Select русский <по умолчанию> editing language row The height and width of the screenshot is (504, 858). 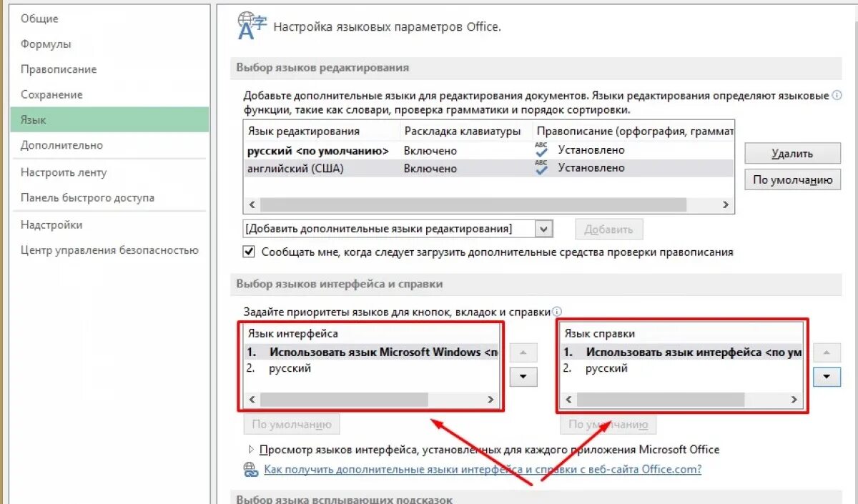(489, 150)
